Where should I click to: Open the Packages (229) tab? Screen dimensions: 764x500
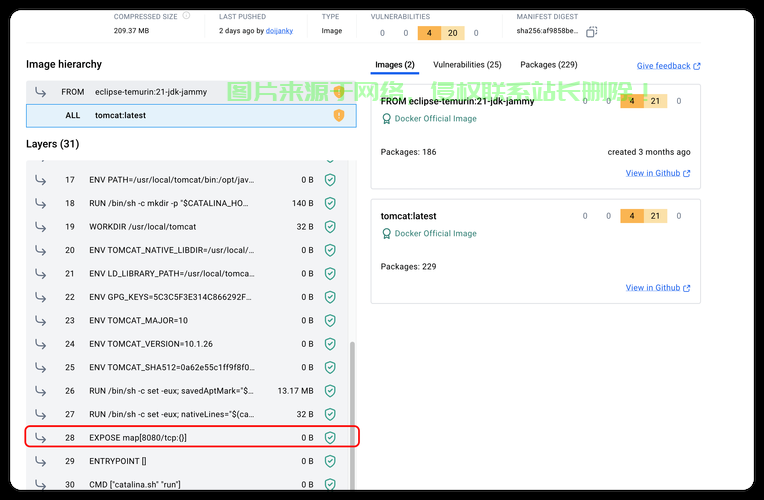(x=548, y=65)
